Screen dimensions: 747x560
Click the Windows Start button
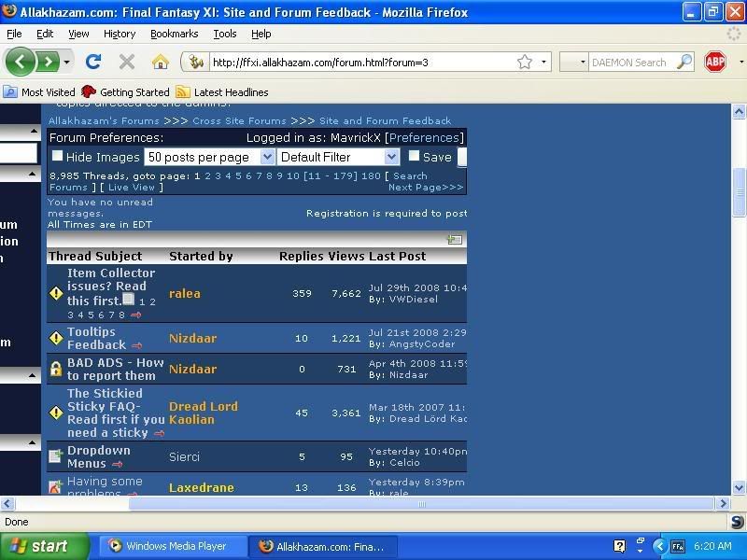44,546
